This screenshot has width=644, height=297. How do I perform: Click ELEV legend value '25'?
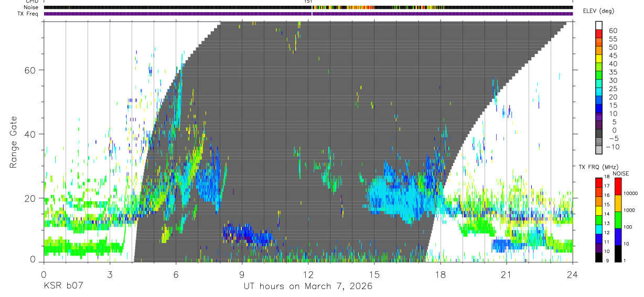(x=613, y=89)
